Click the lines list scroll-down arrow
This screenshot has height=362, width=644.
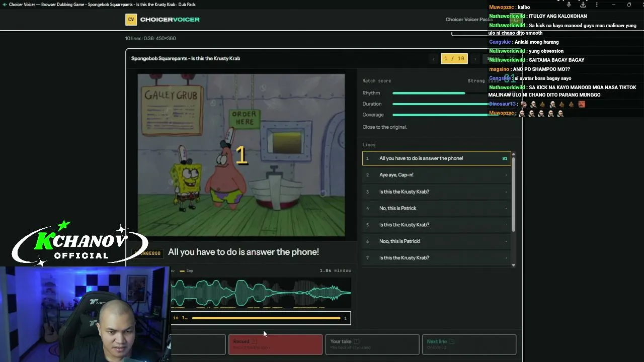tap(513, 265)
